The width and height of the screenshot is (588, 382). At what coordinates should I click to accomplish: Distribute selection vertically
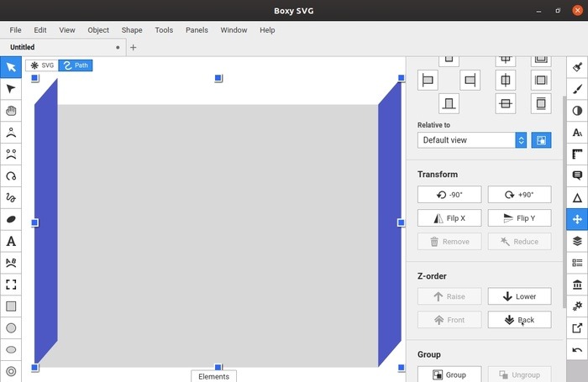tap(541, 103)
